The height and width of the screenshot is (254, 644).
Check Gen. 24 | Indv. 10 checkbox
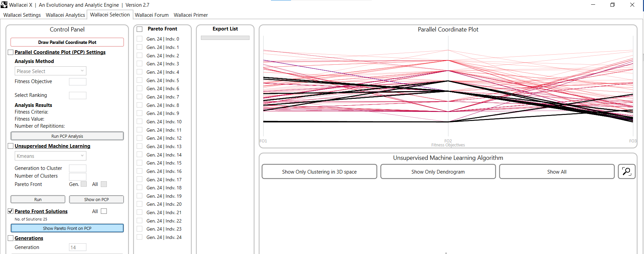(x=140, y=122)
